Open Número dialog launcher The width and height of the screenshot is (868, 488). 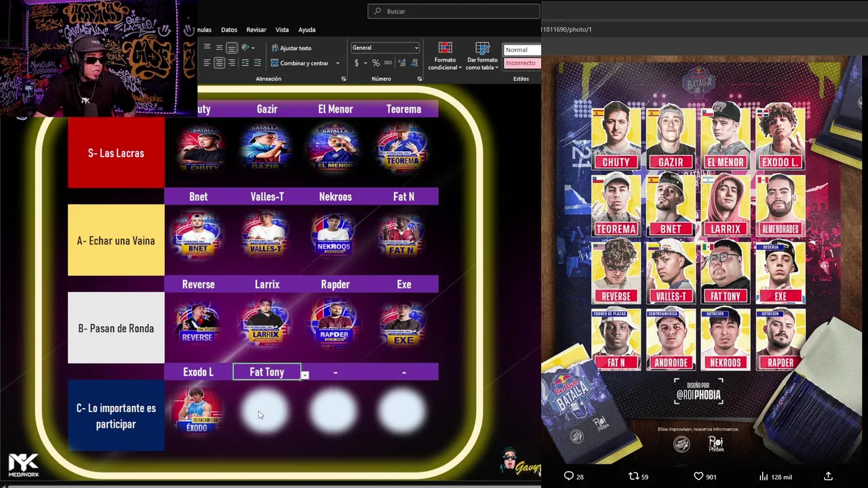(419, 79)
